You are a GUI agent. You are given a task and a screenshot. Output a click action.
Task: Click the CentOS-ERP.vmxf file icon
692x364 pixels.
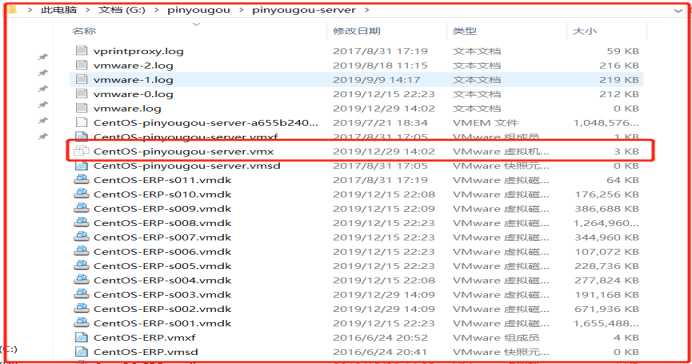82,337
